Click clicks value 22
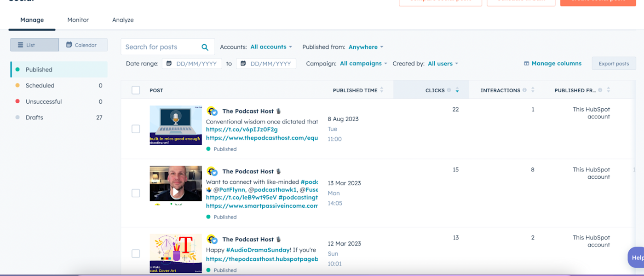 point(455,109)
